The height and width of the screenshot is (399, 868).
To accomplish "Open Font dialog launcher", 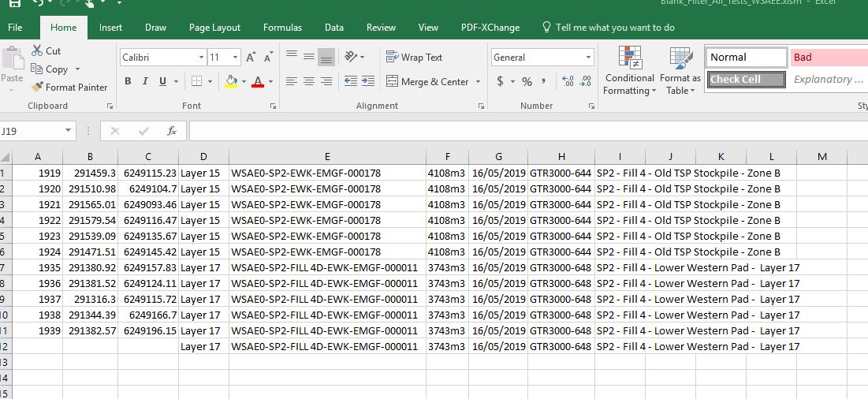I will (x=273, y=106).
